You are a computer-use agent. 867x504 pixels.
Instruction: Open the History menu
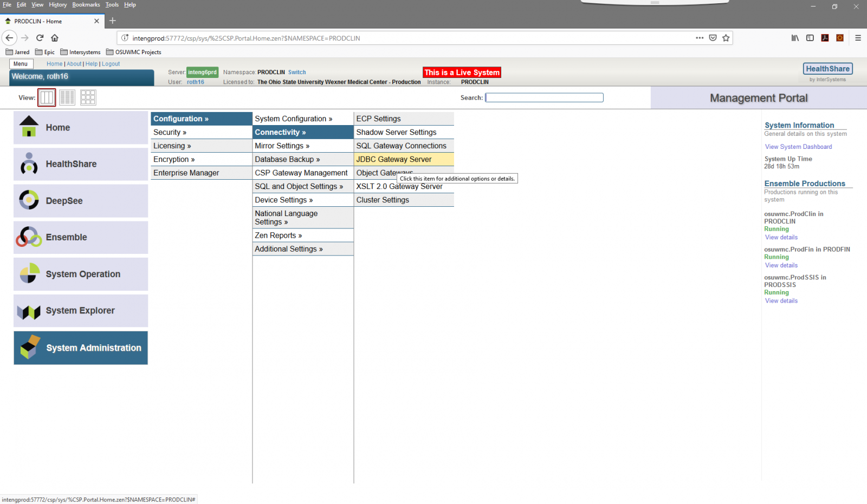click(58, 4)
